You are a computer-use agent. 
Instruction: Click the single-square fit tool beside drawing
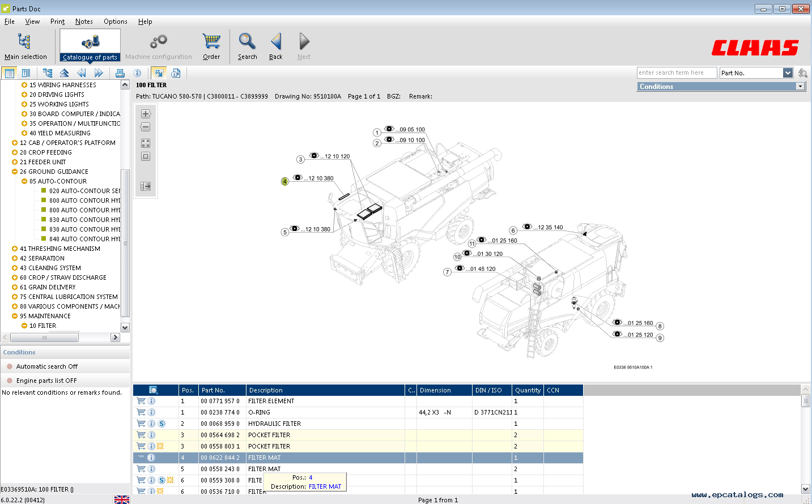(x=146, y=156)
